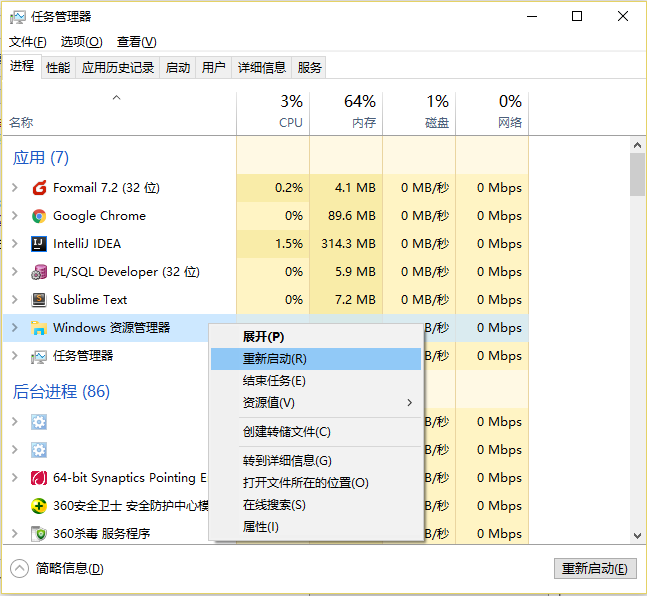Viewport: 647px width, 596px height.
Task: Switch to the 用户 tab
Action: (213, 67)
